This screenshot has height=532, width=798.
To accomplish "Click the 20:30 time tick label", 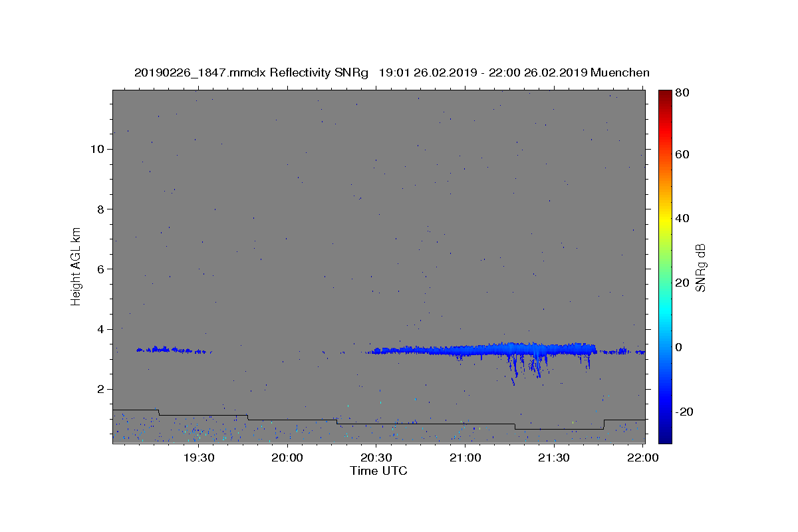I will point(376,458).
